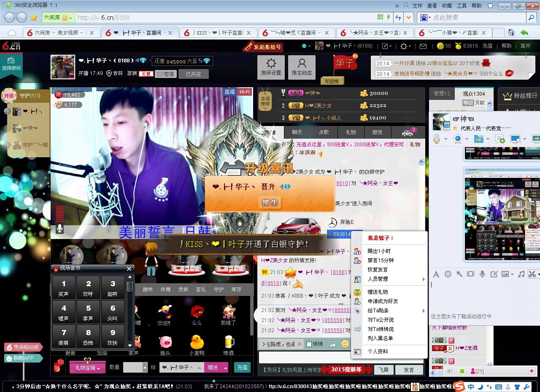Open the QQ video call dropdown arrow
This screenshot has height=392, width=540.
(x=467, y=139)
